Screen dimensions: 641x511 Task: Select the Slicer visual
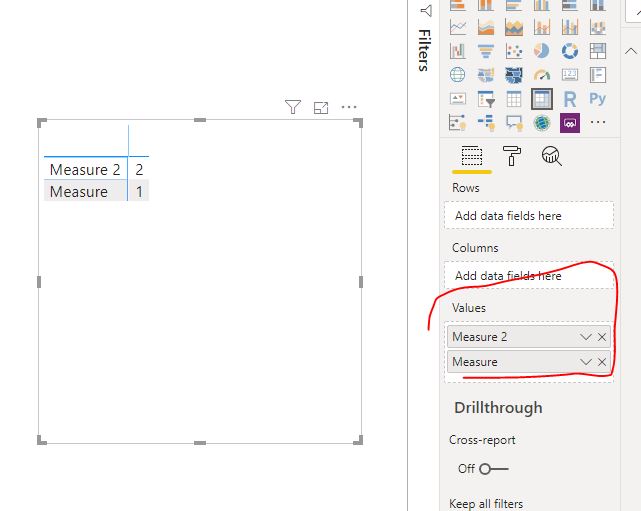click(486, 99)
